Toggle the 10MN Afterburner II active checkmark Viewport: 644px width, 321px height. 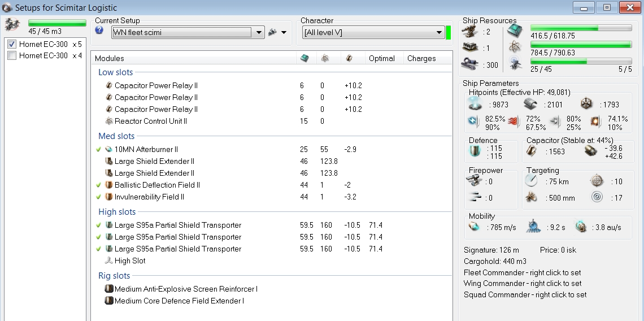click(99, 149)
